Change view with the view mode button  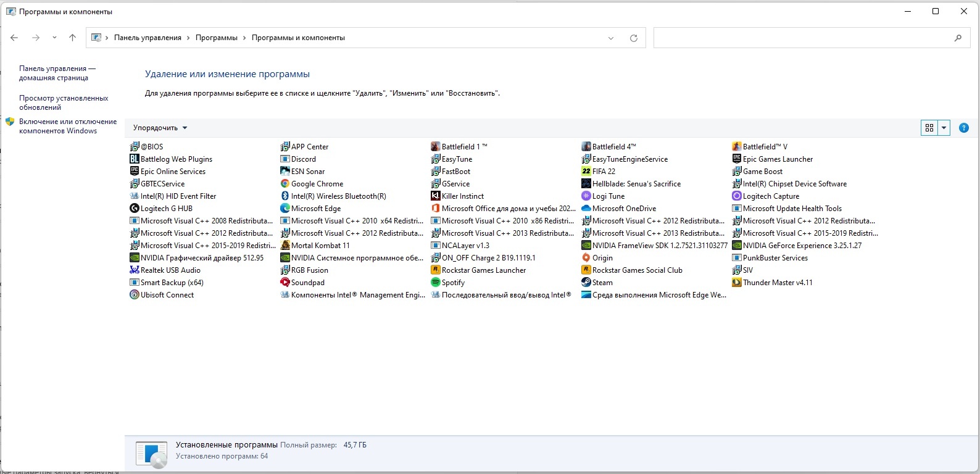coord(929,128)
